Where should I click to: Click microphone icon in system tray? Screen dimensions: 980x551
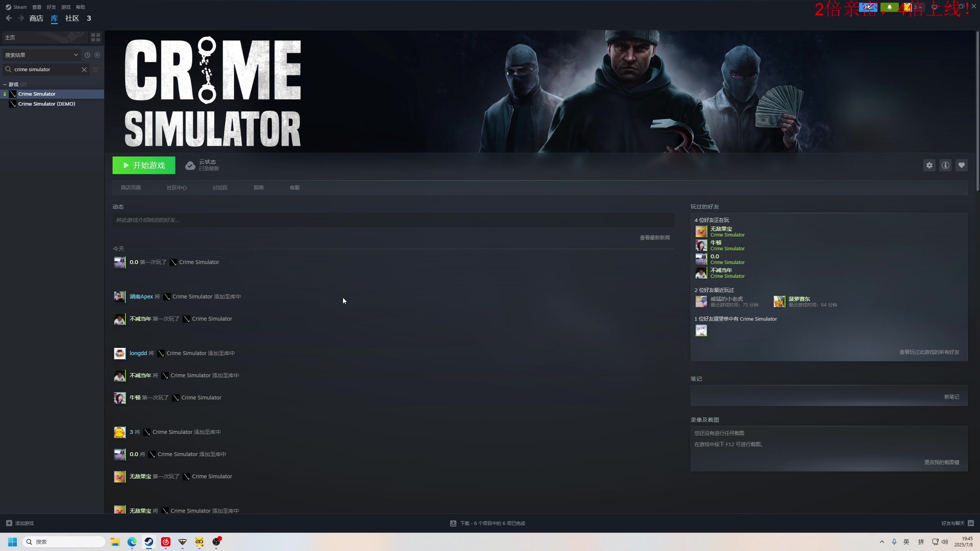coord(894,542)
